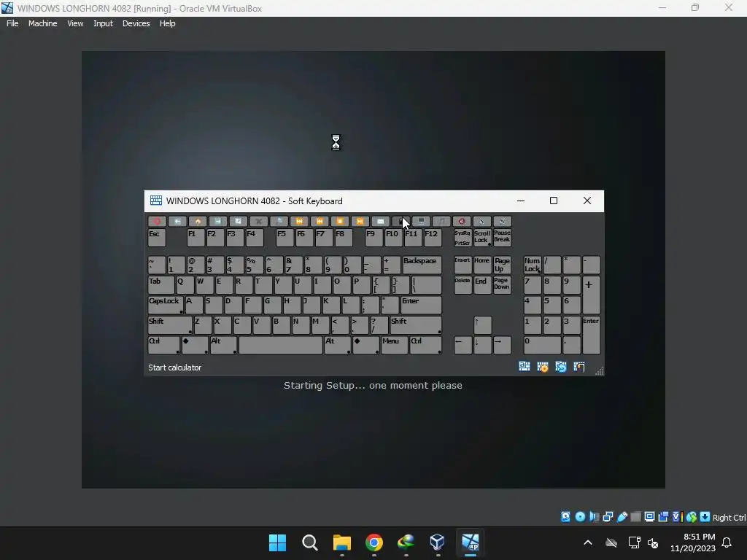Viewport: 747px width, 560px height.
Task: Click the orange media stop key
Action: [x=340, y=222]
